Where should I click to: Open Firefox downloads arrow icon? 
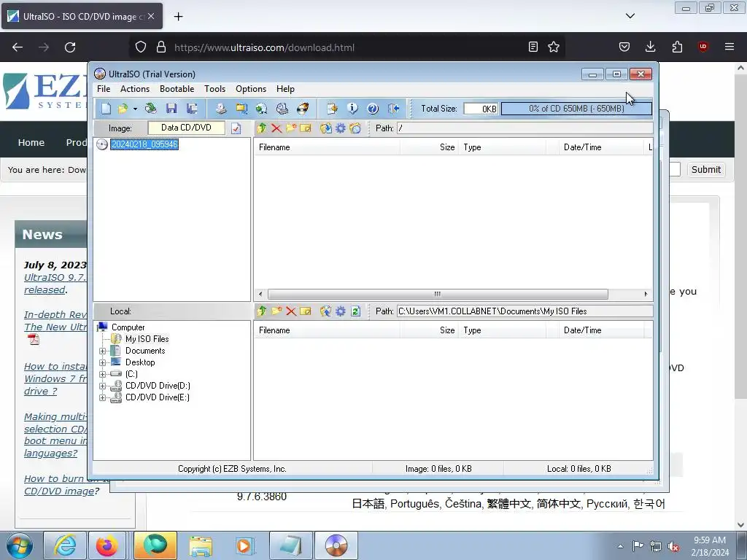(x=650, y=47)
